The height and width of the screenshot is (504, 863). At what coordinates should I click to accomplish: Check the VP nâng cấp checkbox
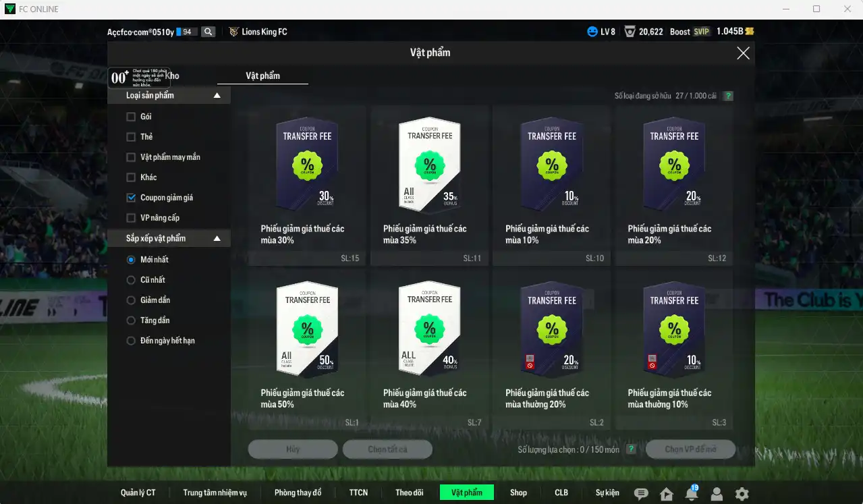click(x=131, y=218)
